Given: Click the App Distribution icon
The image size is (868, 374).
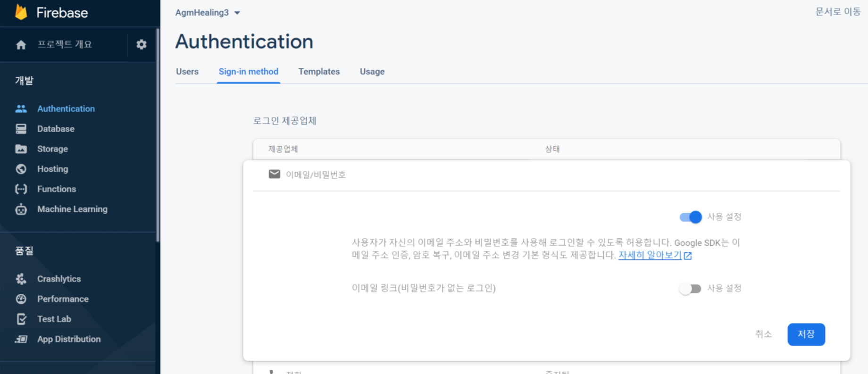Looking at the screenshot, I should point(21,339).
